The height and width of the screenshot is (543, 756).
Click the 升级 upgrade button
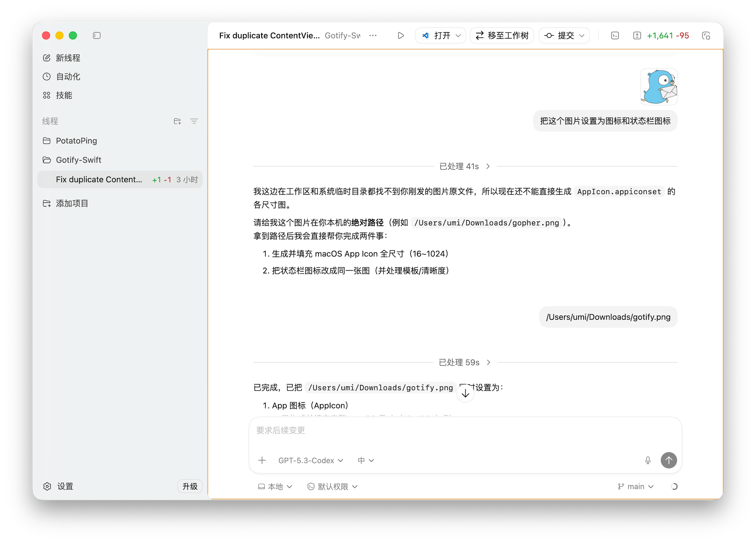tap(190, 486)
